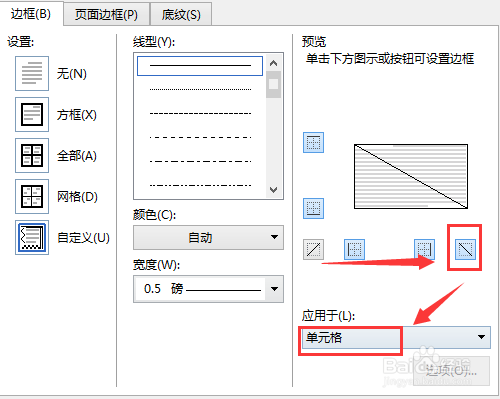Click the 全部(A) label
Viewport: 500px width, 399px height.
(x=77, y=156)
